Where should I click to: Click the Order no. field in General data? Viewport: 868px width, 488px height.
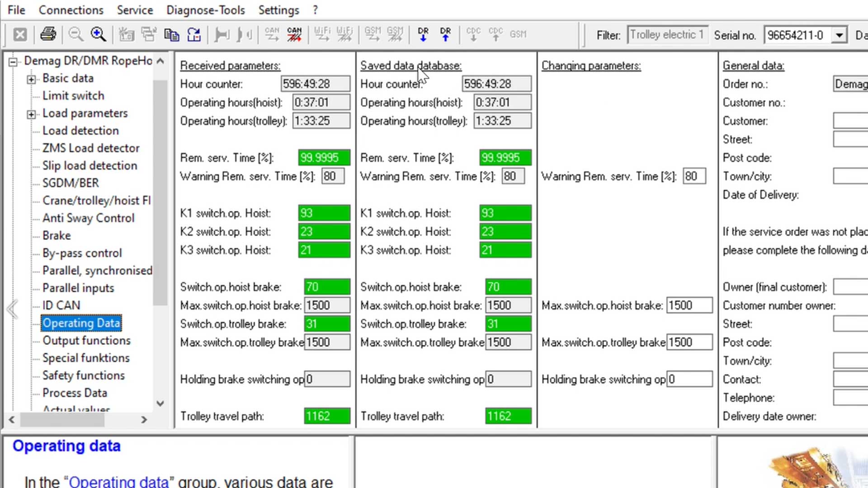(850, 84)
